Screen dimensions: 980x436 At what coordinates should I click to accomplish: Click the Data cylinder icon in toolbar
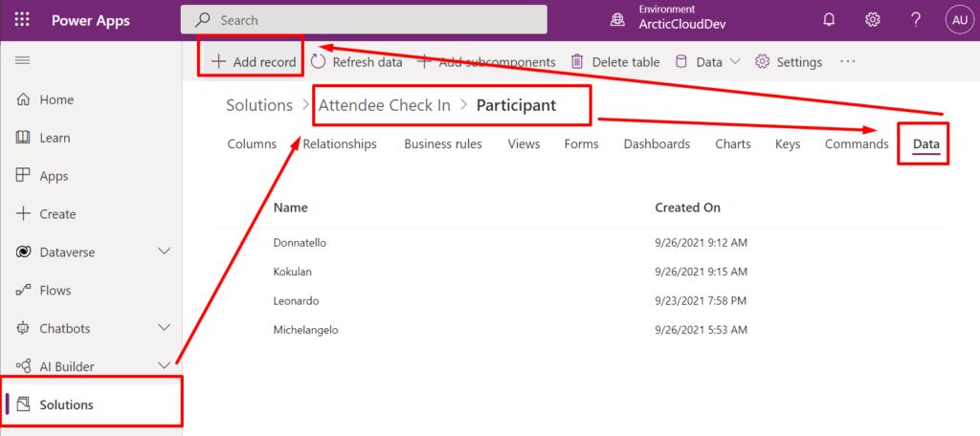click(681, 61)
